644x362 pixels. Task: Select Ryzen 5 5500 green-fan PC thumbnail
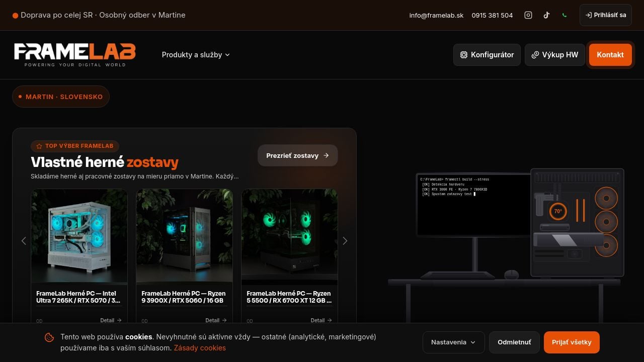[x=290, y=236]
